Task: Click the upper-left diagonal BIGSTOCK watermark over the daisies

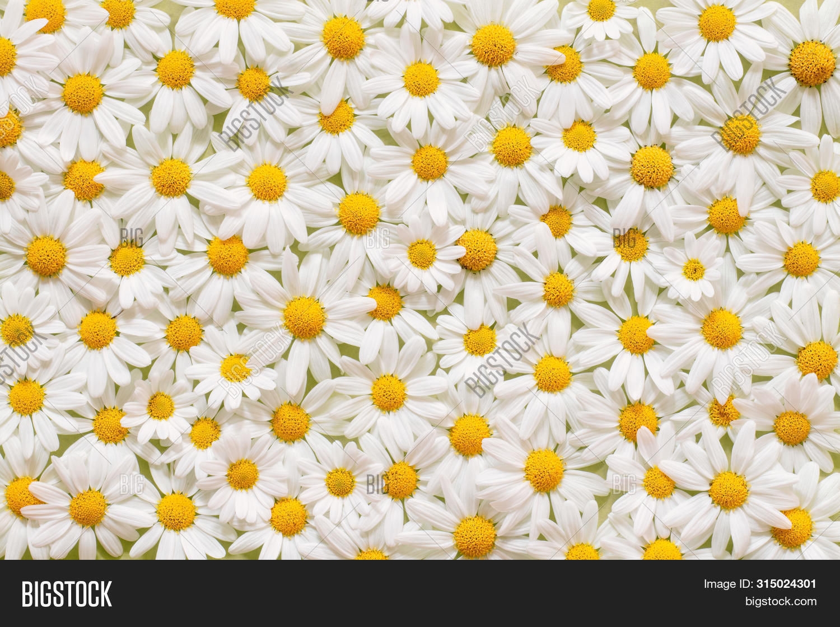Action: tap(255, 114)
